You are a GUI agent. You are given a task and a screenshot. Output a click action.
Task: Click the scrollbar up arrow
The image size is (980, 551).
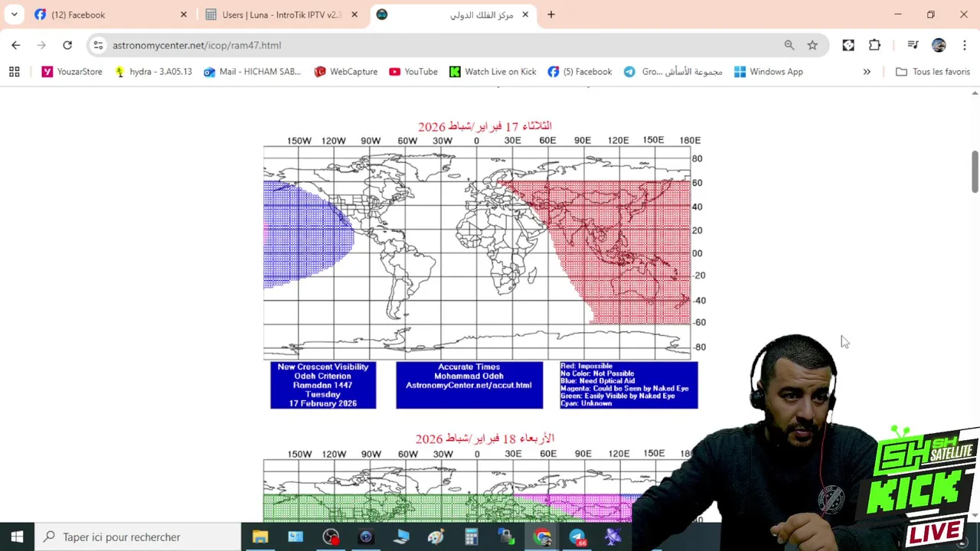(975, 93)
